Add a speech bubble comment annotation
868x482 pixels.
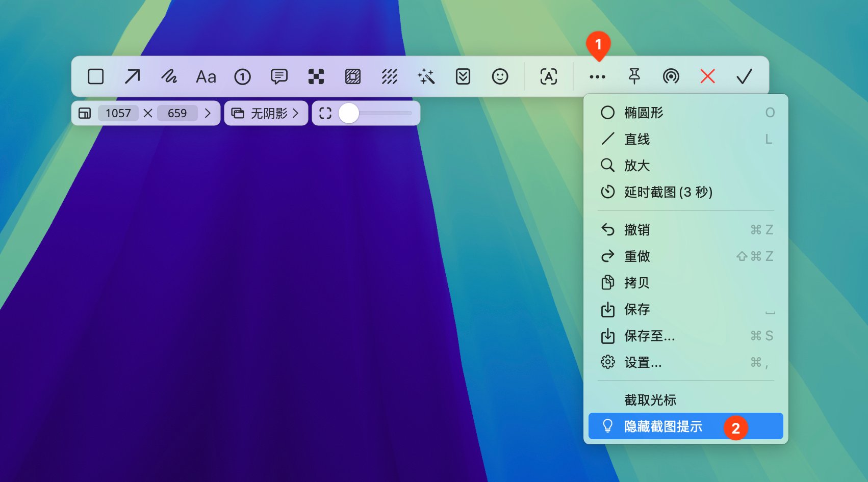[279, 76]
